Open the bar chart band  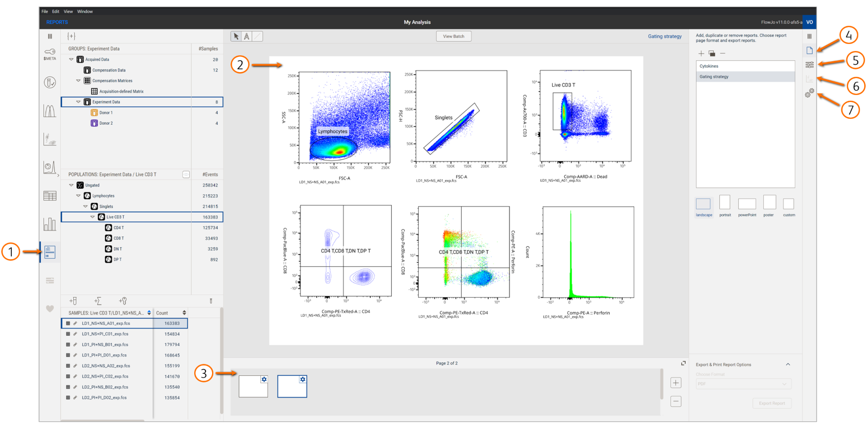pyautogui.click(x=49, y=224)
